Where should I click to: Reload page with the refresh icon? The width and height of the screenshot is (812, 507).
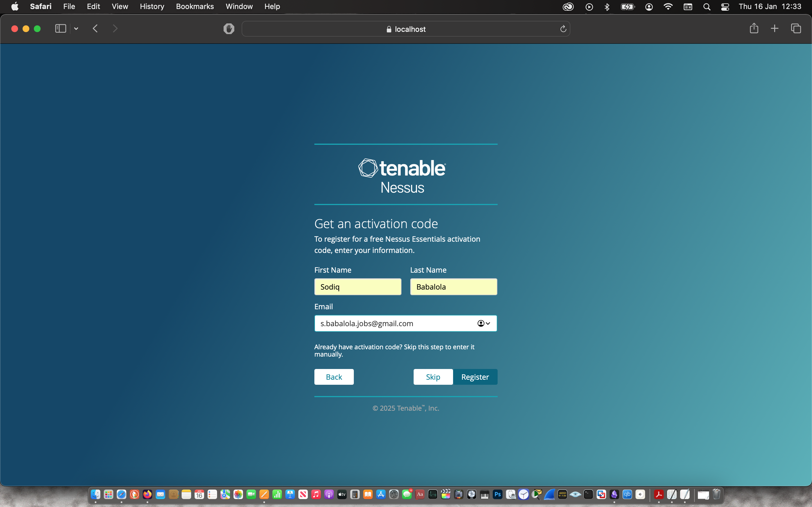click(563, 29)
